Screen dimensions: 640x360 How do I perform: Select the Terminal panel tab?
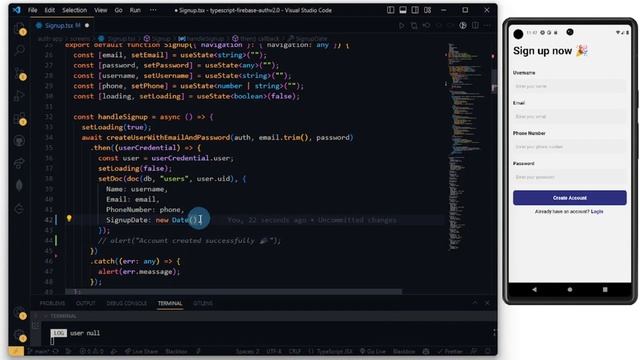[170, 303]
